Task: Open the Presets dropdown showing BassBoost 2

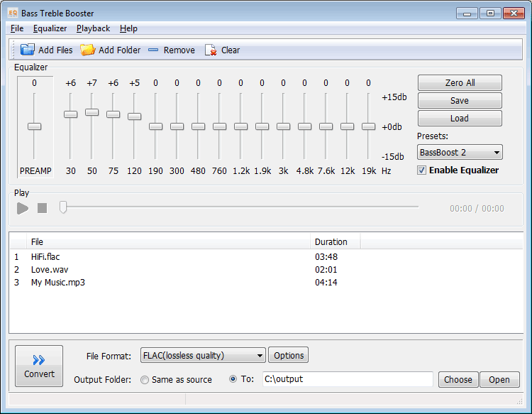Action: 460,152
